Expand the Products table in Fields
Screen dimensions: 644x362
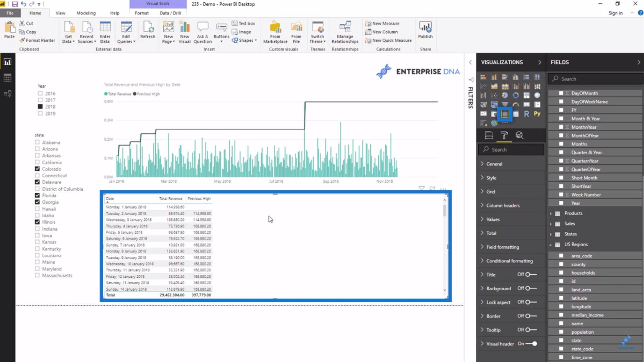(x=551, y=213)
